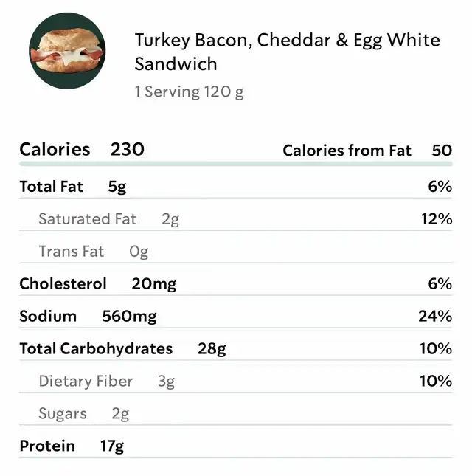Click the green divider bar under Calories
Image resolution: width=472 pixels, height=476 pixels.
(236, 164)
